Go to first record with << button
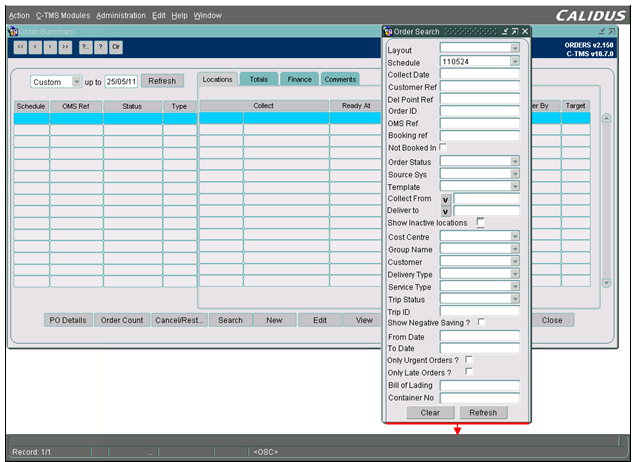Viewport: 632px width, 462px height. point(21,47)
